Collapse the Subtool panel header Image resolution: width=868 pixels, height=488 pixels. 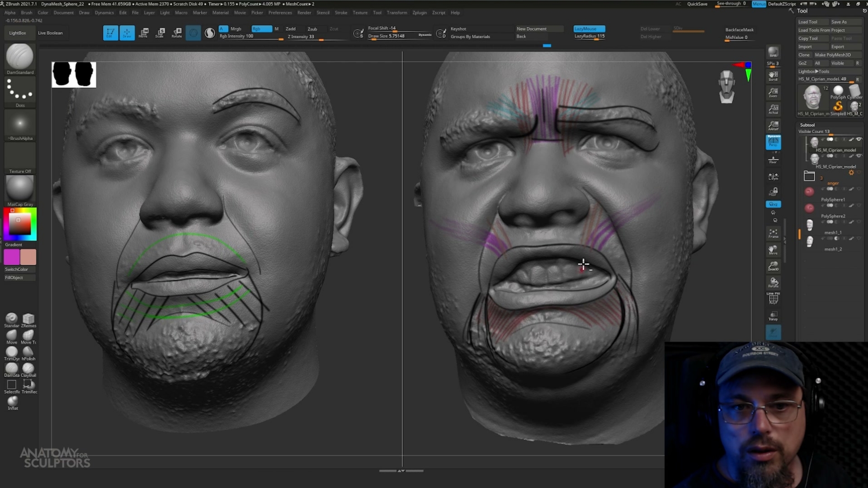807,125
